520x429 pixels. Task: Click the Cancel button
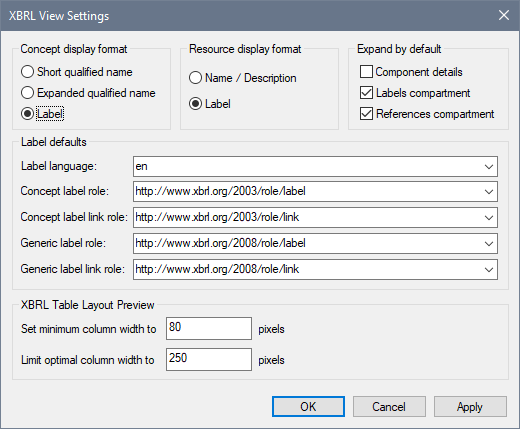[x=389, y=407]
